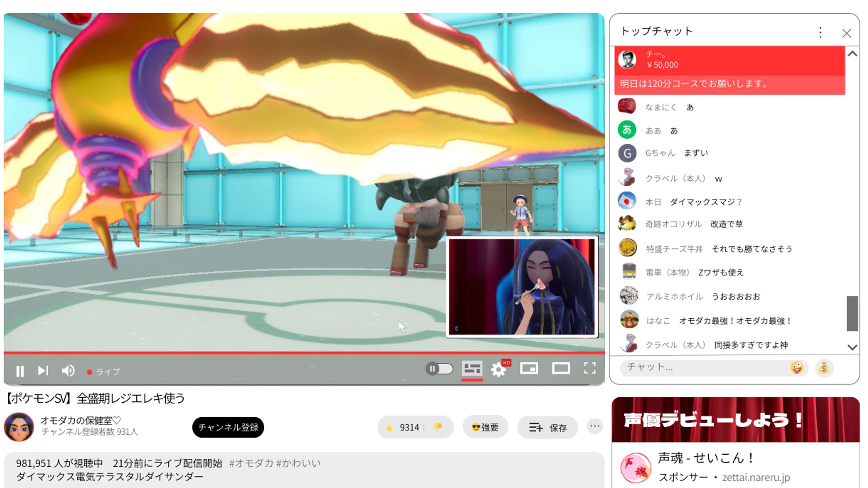The width and height of the screenshot is (868, 488).
Task: Like the video with thumbs up
Action: click(x=390, y=428)
